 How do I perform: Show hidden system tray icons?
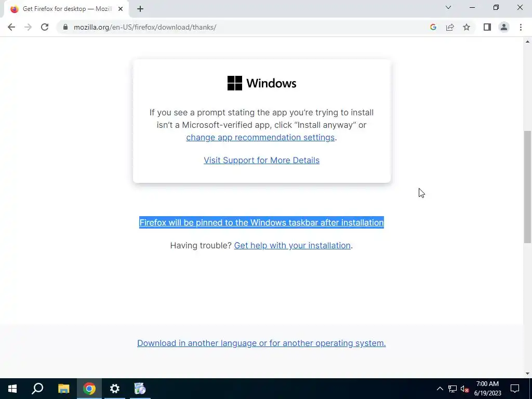coord(440,389)
